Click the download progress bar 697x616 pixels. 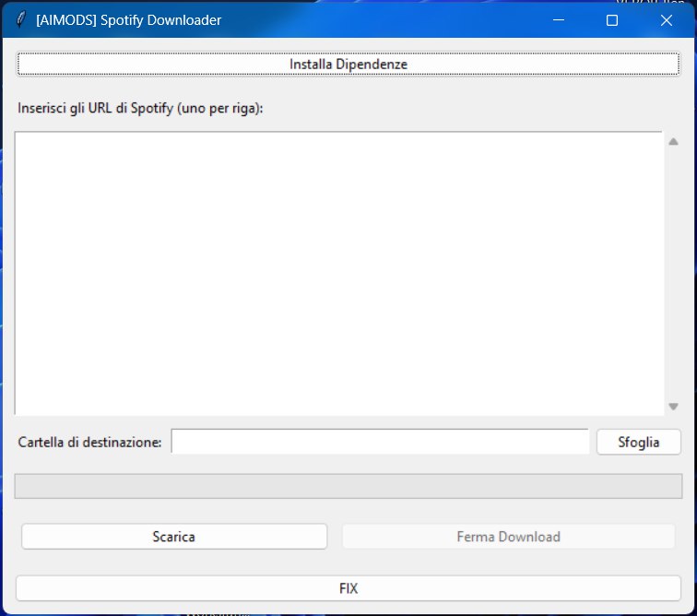(348, 486)
